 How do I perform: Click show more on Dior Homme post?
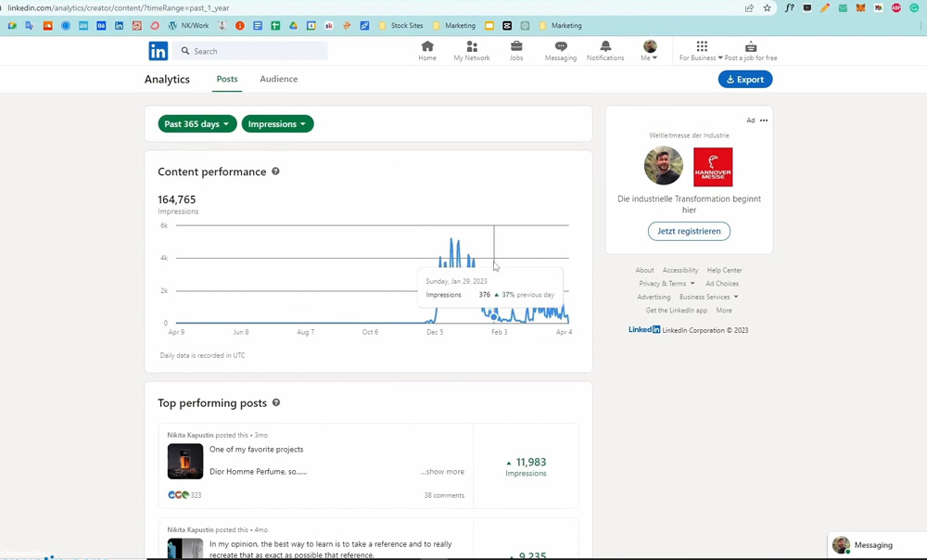pos(442,471)
